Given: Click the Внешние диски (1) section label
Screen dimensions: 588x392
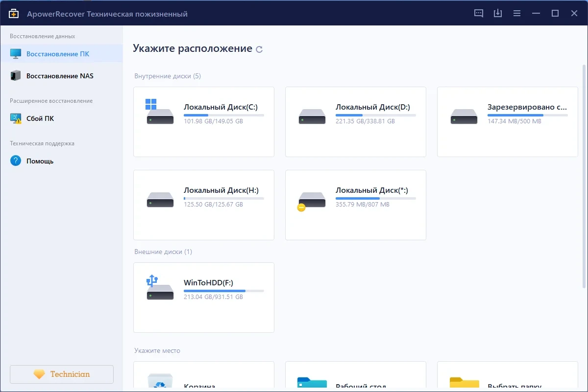Looking at the screenshot, I should click(163, 252).
